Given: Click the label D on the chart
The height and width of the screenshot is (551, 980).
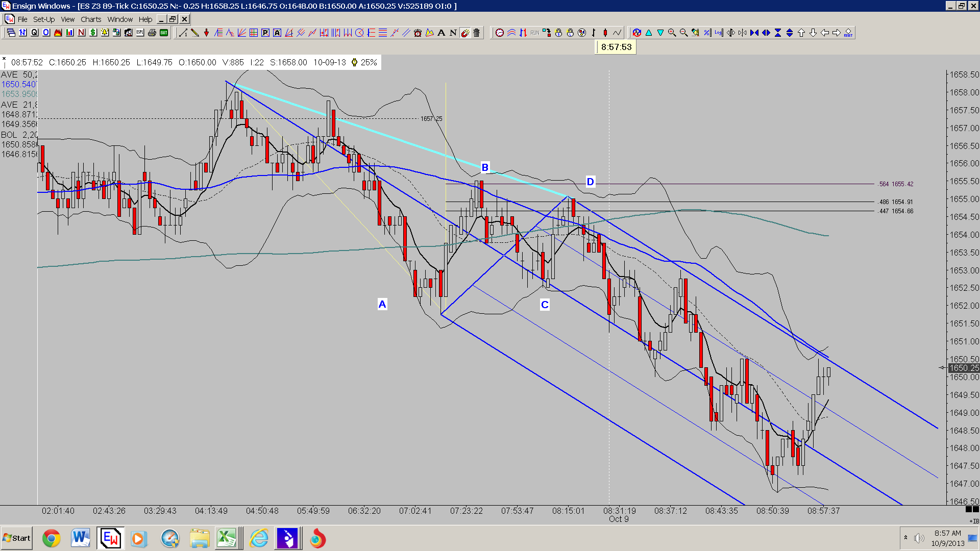Looking at the screenshot, I should pos(591,182).
